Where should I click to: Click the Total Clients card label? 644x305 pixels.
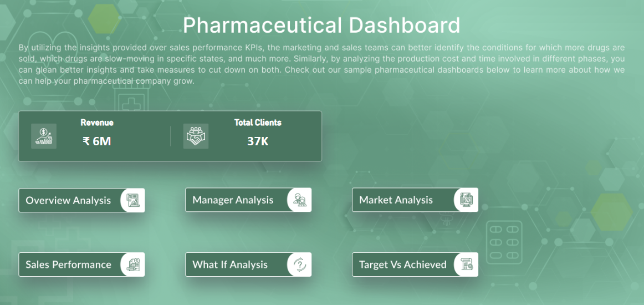(258, 123)
